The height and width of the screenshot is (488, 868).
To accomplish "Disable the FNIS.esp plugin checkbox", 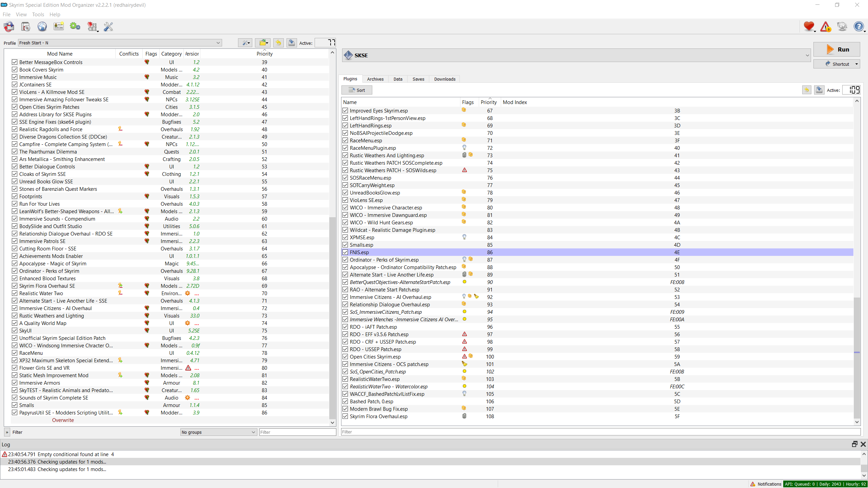I will tap(345, 252).
